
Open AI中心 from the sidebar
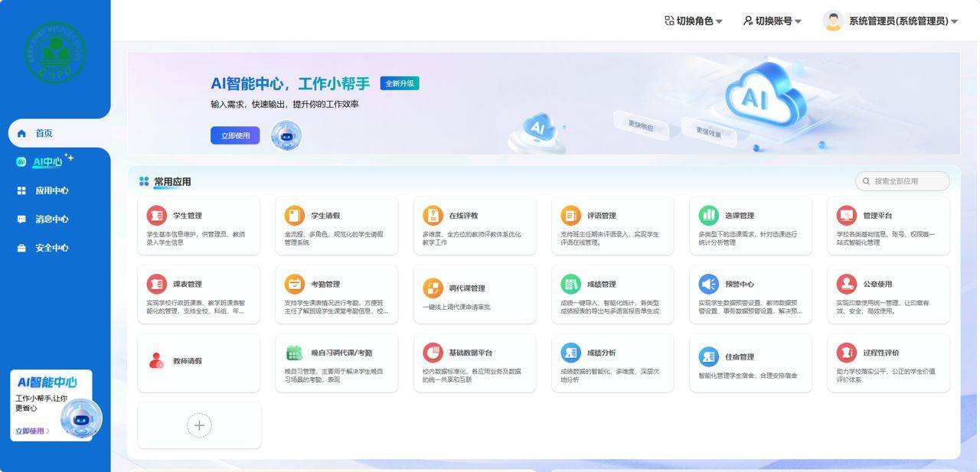click(46, 161)
